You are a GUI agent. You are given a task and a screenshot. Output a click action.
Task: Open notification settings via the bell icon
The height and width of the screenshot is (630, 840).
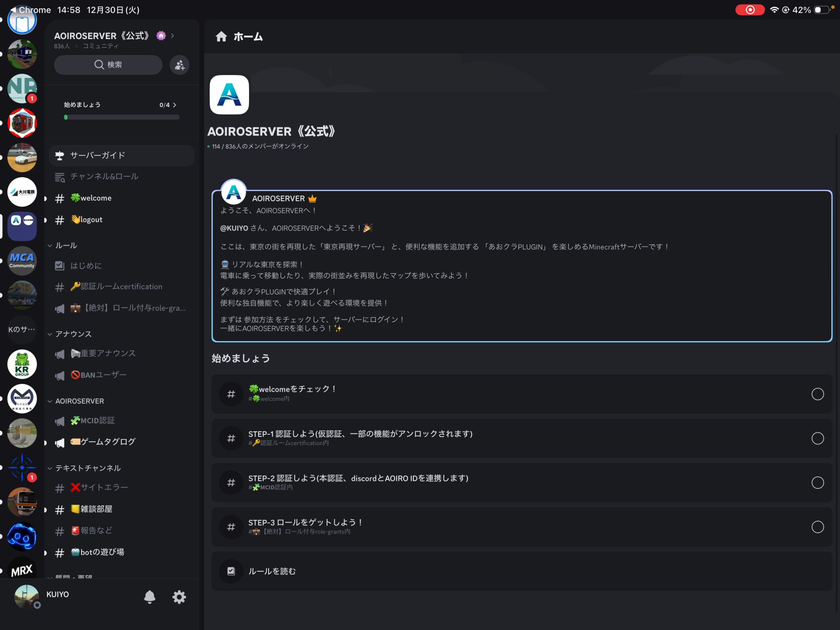point(150,597)
